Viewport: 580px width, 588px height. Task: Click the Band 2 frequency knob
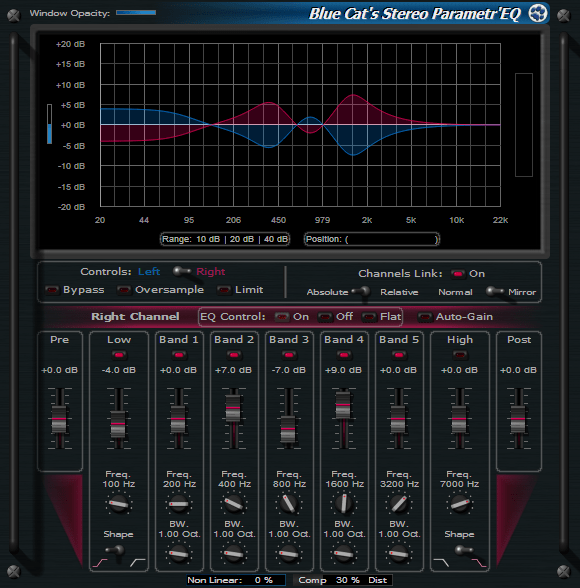pyautogui.click(x=234, y=504)
